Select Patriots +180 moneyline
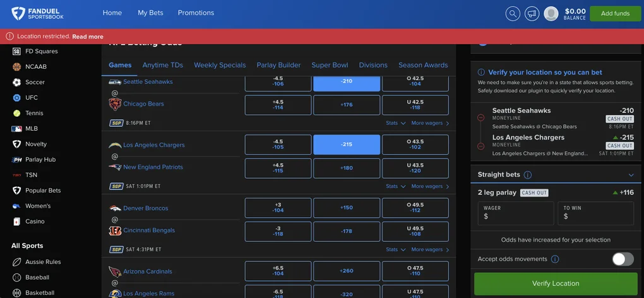 click(x=347, y=169)
